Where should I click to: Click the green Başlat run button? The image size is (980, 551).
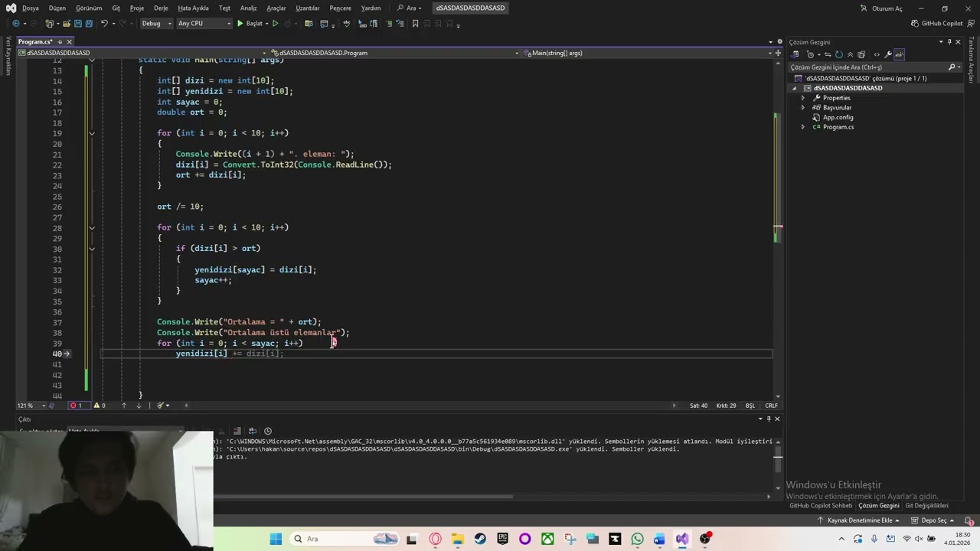point(250,24)
